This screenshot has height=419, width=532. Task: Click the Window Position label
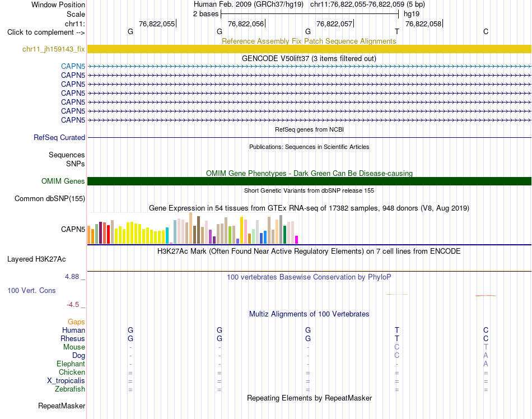pos(58,4)
